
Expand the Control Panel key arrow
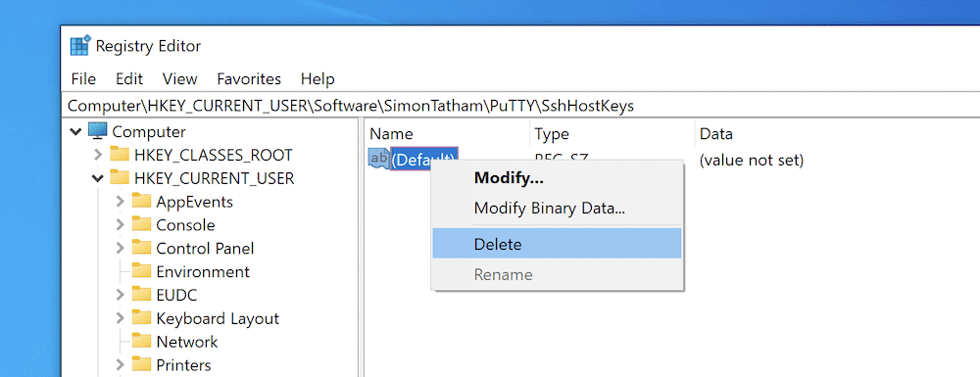(120, 248)
